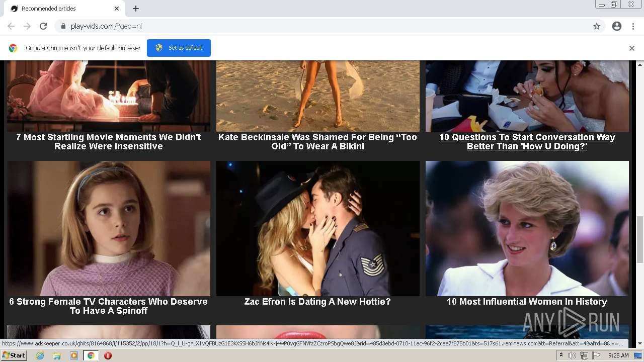Go forward with the forward arrow

pyautogui.click(x=27, y=26)
